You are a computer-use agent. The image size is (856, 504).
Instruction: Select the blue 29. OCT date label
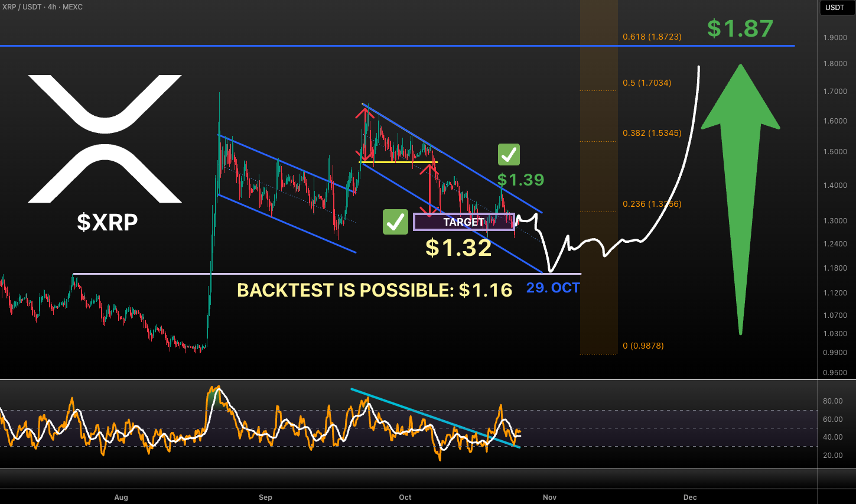(x=553, y=288)
